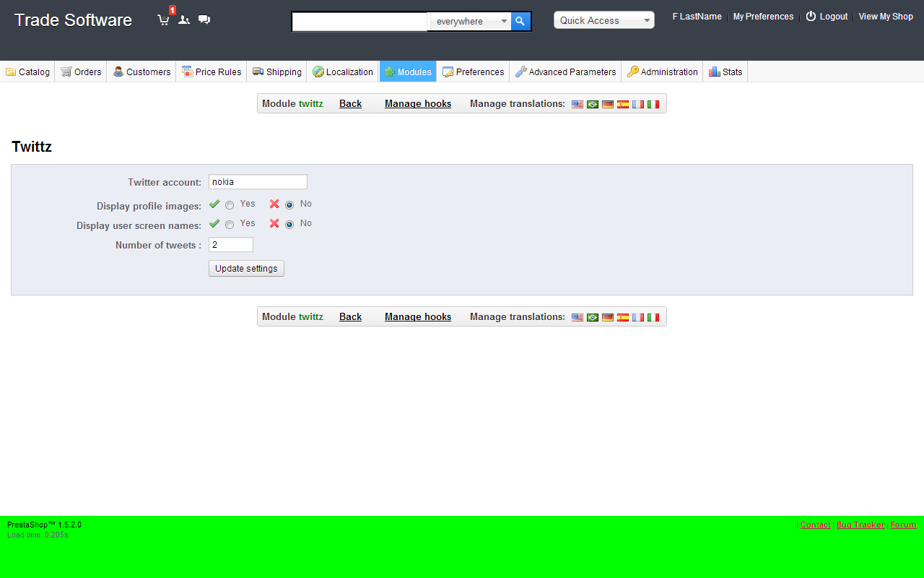
Task: Open the View My Shop link
Action: (x=886, y=17)
